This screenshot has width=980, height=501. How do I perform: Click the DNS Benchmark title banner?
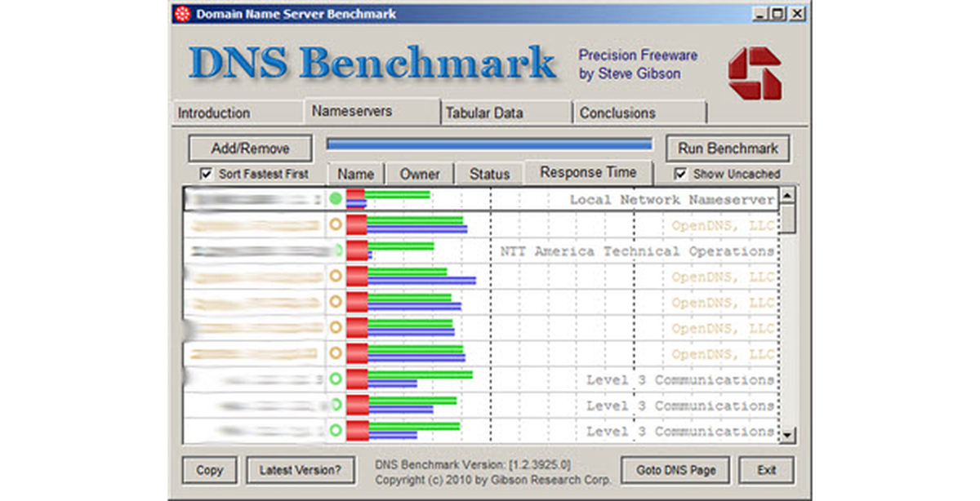[x=372, y=65]
